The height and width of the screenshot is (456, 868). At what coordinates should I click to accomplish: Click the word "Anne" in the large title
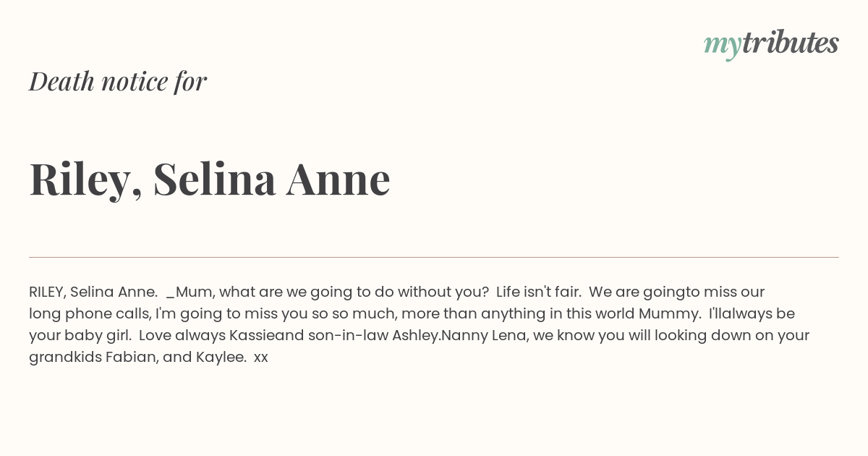(339, 179)
